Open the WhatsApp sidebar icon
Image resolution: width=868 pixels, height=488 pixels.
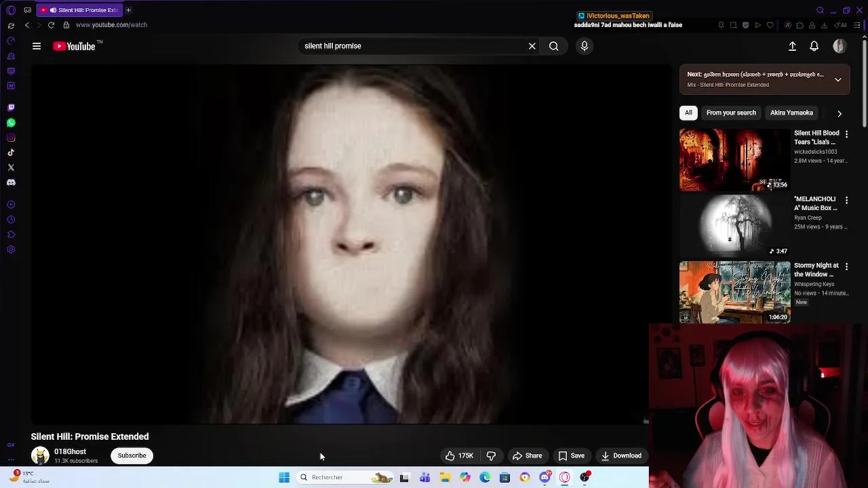[11, 123]
